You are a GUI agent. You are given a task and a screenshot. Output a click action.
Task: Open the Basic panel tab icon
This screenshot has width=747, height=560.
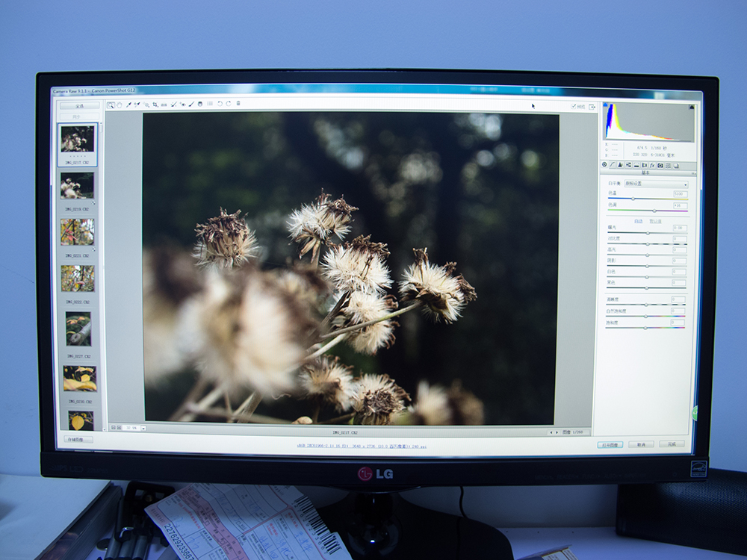pos(604,165)
